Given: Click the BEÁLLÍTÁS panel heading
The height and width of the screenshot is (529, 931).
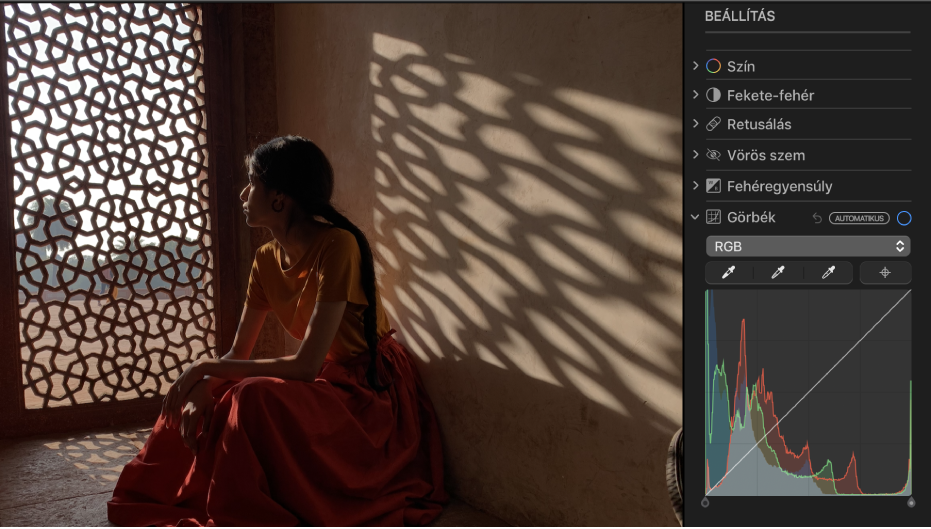Looking at the screenshot, I should (x=740, y=17).
